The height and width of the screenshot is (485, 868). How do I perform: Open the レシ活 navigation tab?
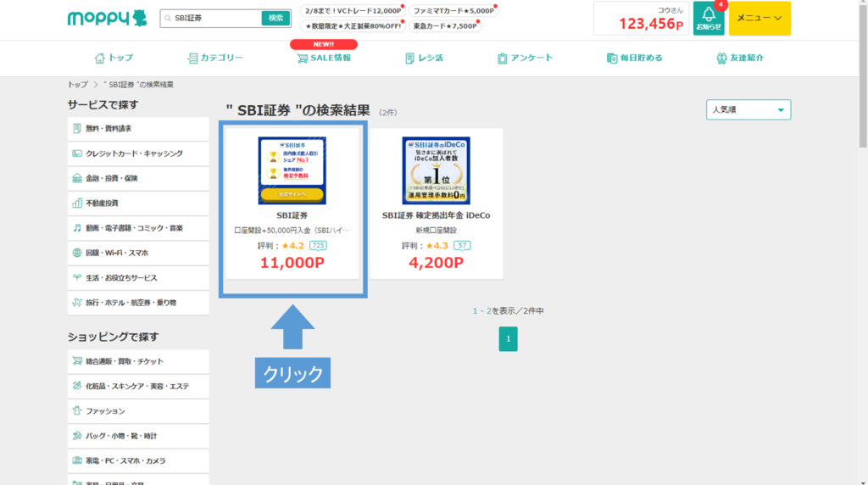(424, 59)
